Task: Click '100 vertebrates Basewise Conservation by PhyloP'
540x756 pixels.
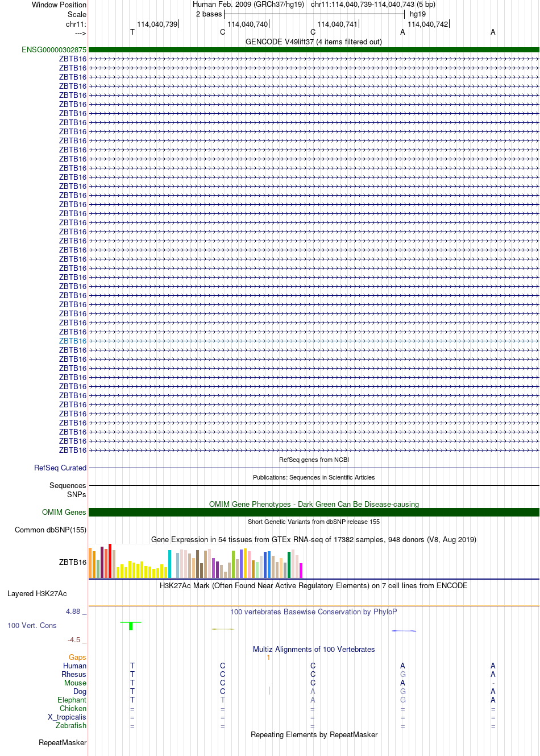Action: [x=314, y=612]
